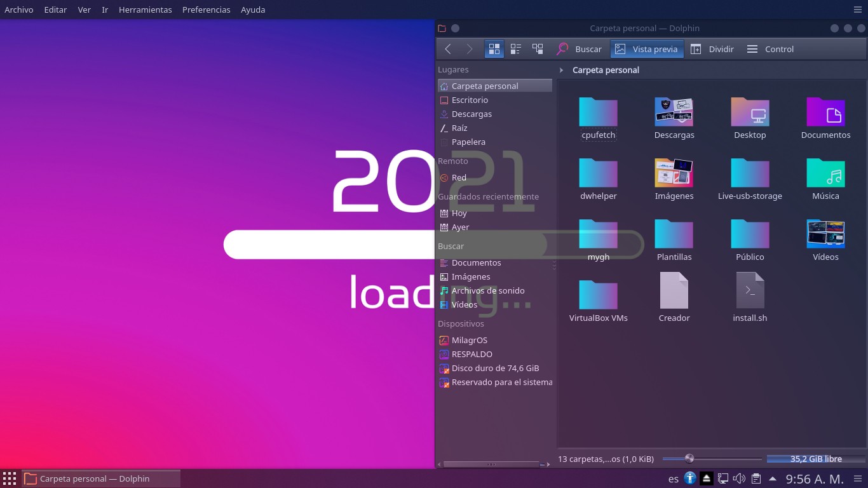Switch to details tree view mode
The image size is (868, 488).
point(538,49)
